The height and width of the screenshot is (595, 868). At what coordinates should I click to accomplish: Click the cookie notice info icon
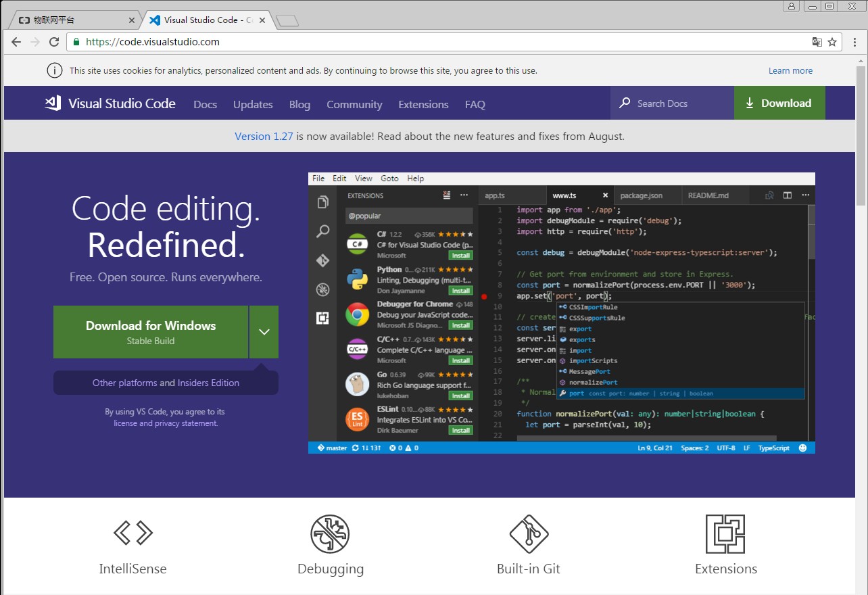tap(55, 70)
